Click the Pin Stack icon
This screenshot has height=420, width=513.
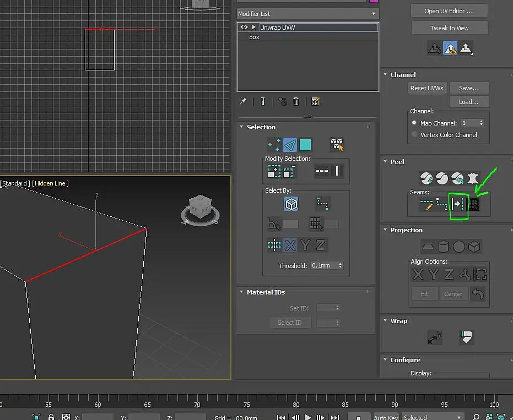tap(243, 102)
